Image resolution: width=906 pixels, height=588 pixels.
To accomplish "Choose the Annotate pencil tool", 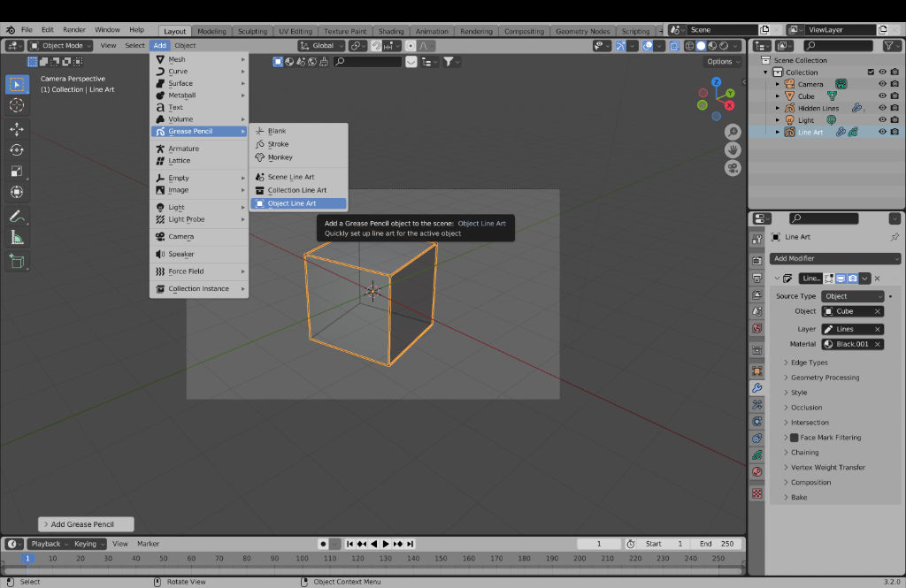I will [17, 217].
